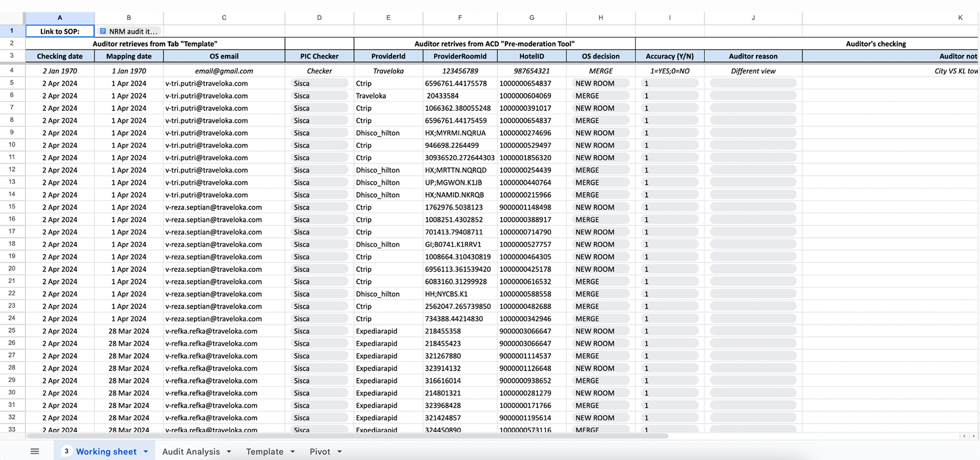Expand the Working sheet tab menu arrow
This screenshot has height=460, width=980.
click(x=145, y=451)
